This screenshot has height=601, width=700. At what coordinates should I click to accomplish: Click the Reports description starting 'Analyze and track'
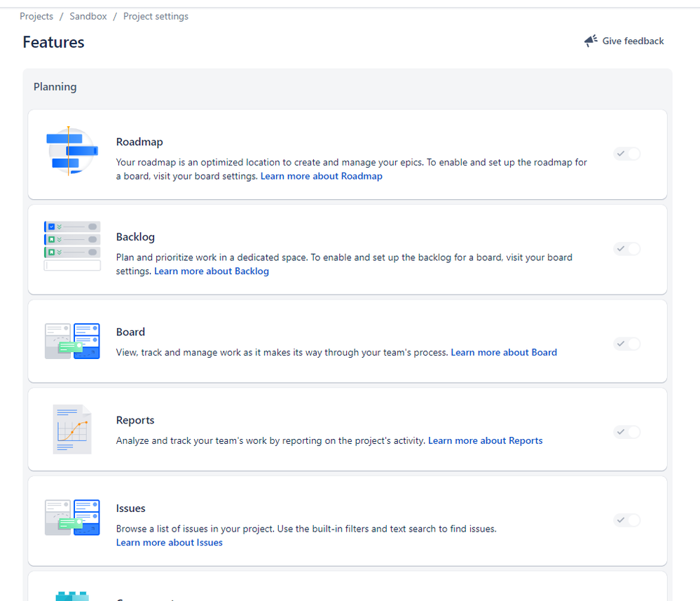click(x=270, y=440)
